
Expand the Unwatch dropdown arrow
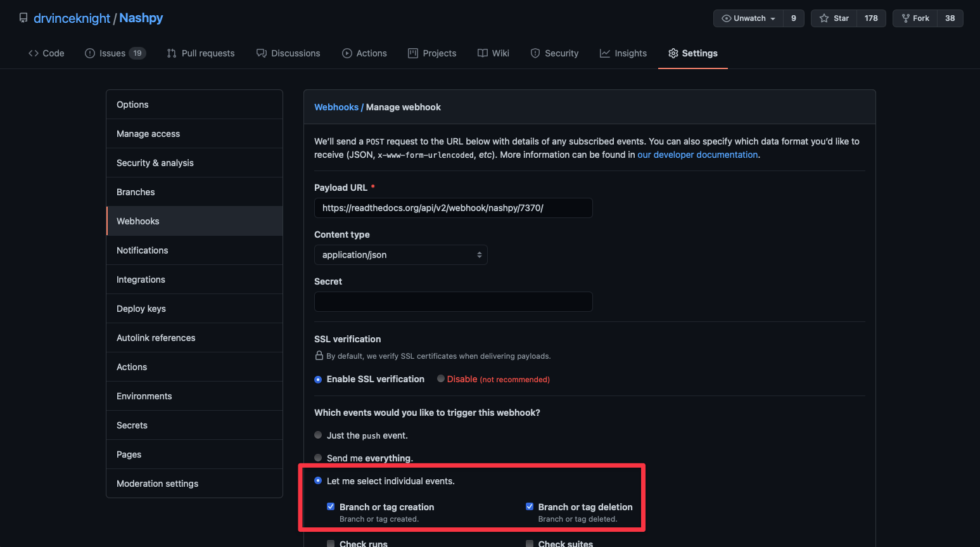(x=773, y=18)
